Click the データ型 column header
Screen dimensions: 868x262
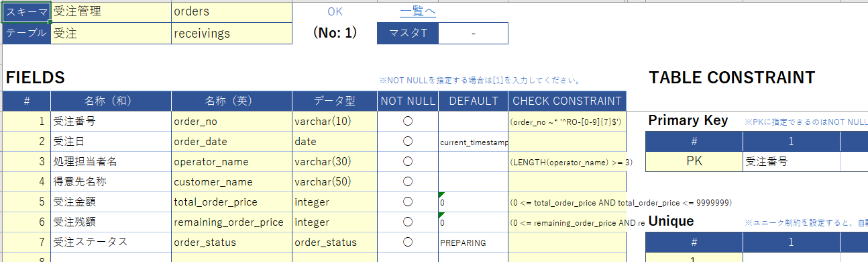coord(335,101)
